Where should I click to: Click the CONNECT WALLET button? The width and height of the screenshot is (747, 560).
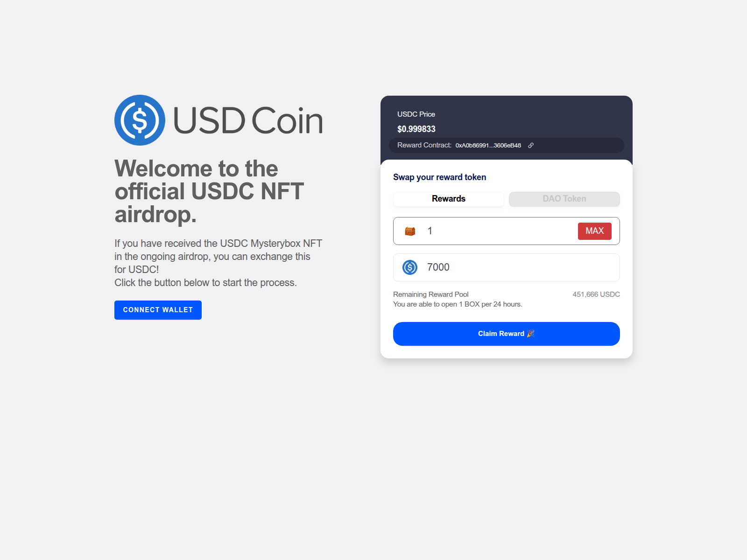(158, 310)
